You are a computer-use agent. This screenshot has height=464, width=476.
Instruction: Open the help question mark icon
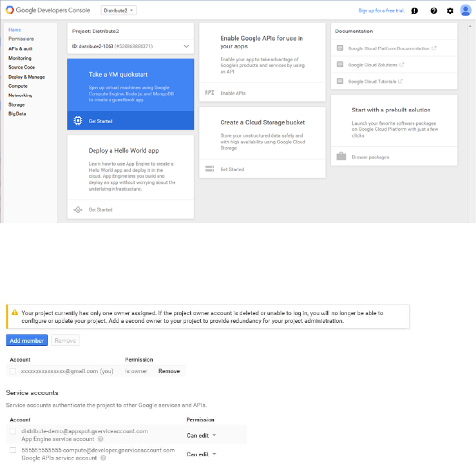[x=433, y=11]
